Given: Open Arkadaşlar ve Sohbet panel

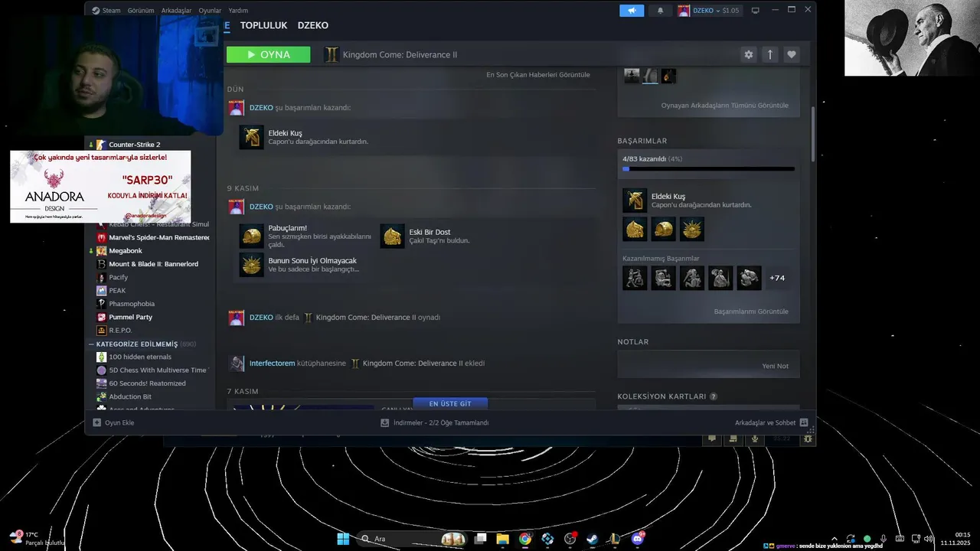Looking at the screenshot, I should tap(771, 422).
